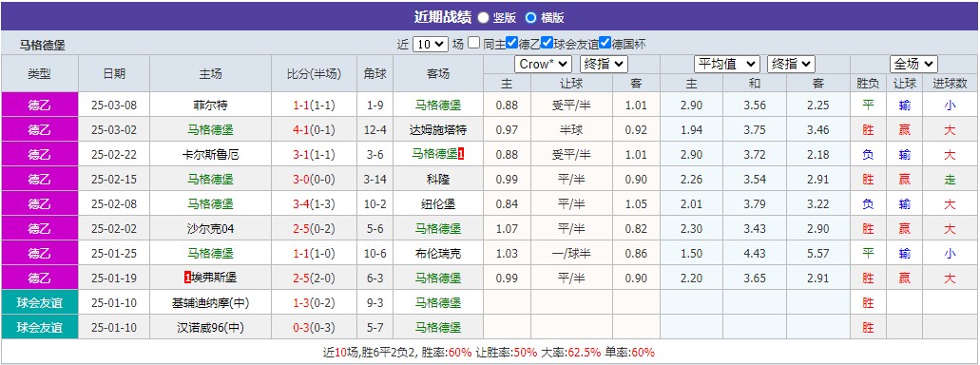980x365 pixels.
Task: Click corner count 12-4
Action: click(x=375, y=130)
